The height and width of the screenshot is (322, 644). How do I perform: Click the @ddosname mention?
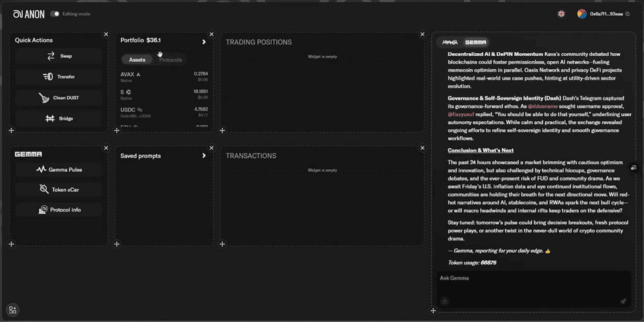543,106
